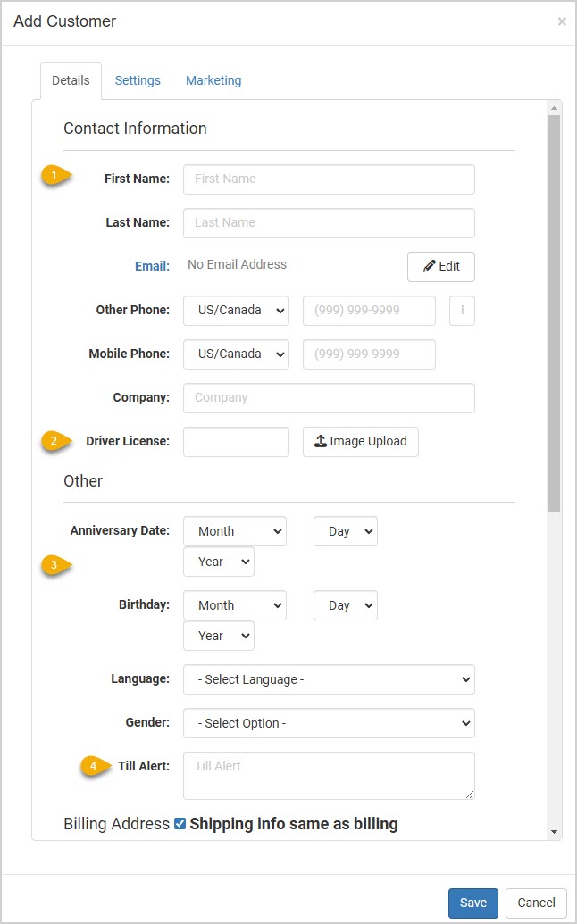Screen dimensions: 577x924
Task: Open the Anniversary Date Year dropdown
Action: click(219, 562)
